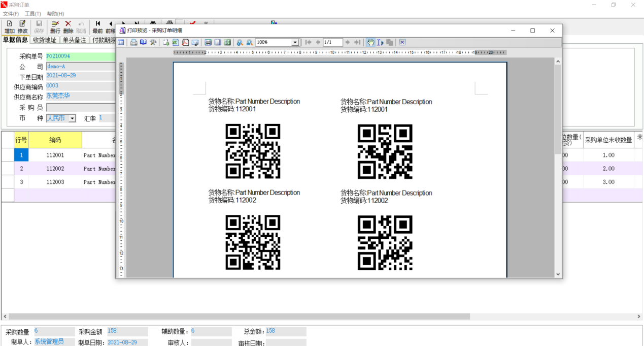Click the first 112001 QR code in preview
The width and height of the screenshot is (644, 346).
pos(253,151)
